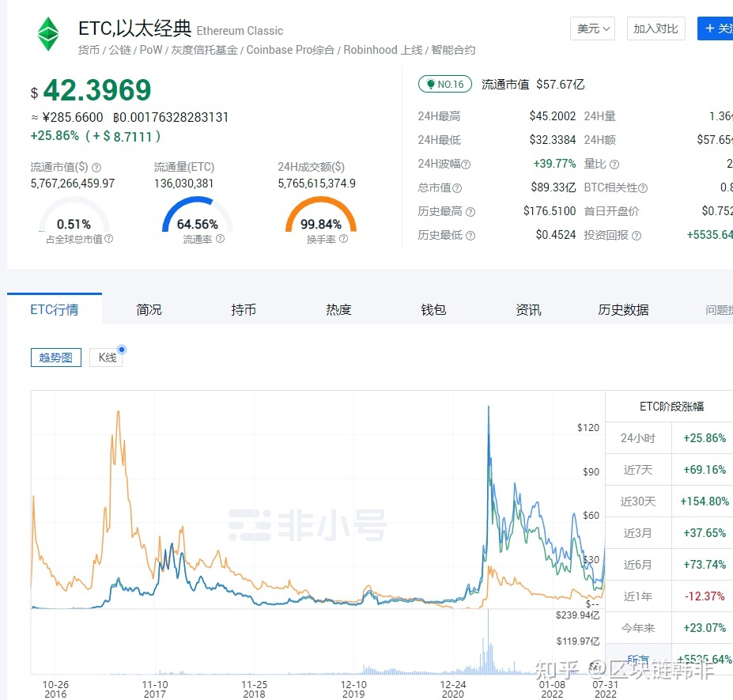The width and height of the screenshot is (733, 700).
Task: Select the 近3月 gain row
Action: [670, 533]
